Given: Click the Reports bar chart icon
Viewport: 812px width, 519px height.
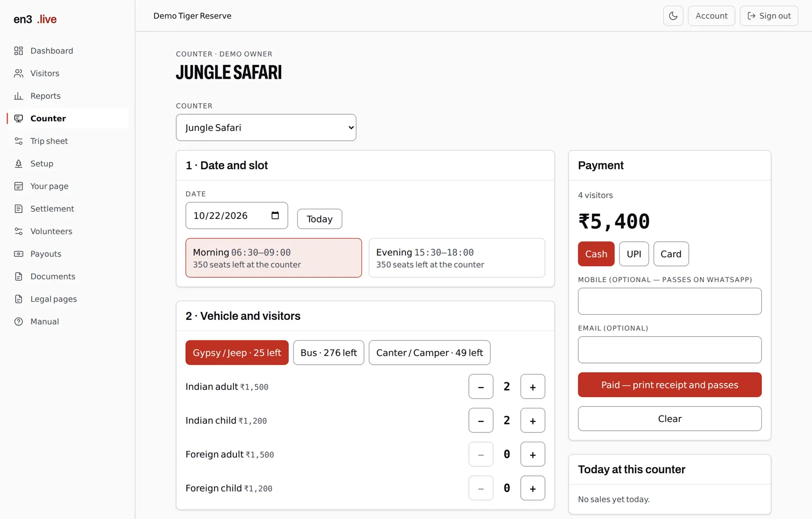Looking at the screenshot, I should (19, 96).
